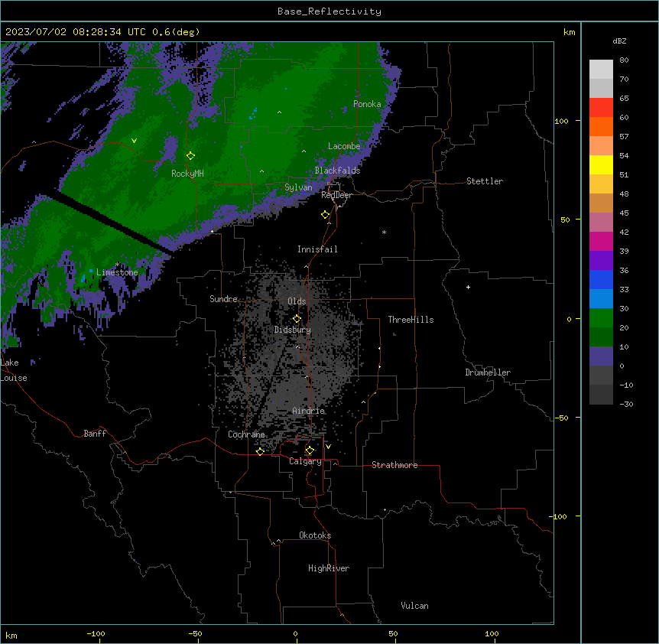Click the Didsbury town label
Screen dimensions: 659x644
[293, 330]
